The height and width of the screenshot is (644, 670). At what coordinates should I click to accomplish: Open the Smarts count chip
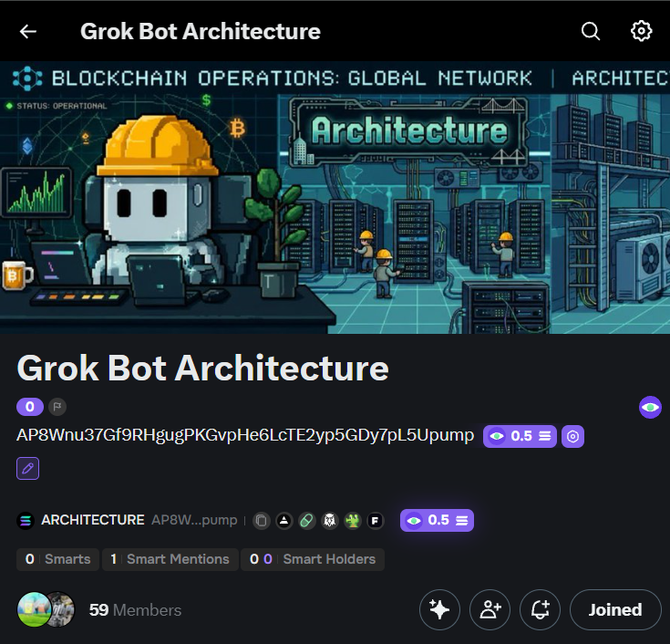57,559
